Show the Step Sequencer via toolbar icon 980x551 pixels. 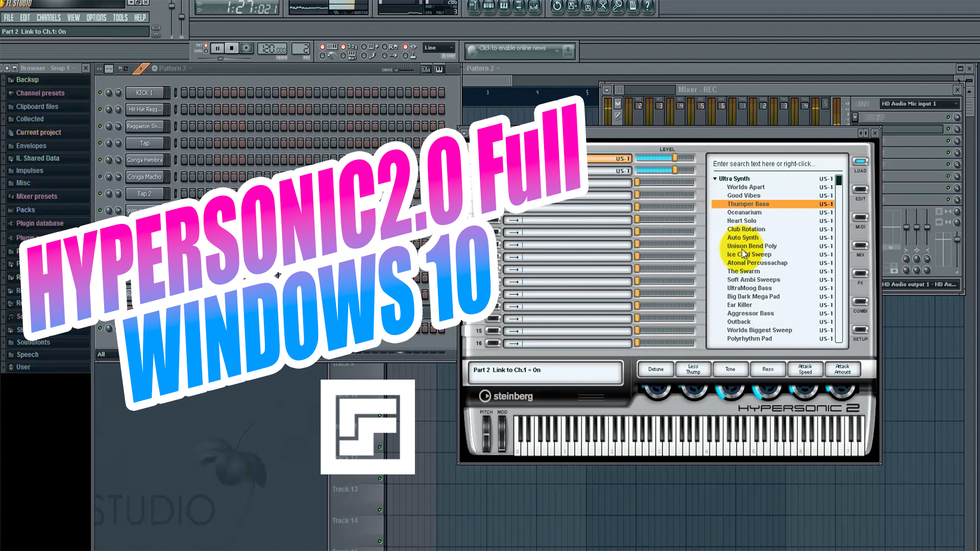(x=489, y=7)
